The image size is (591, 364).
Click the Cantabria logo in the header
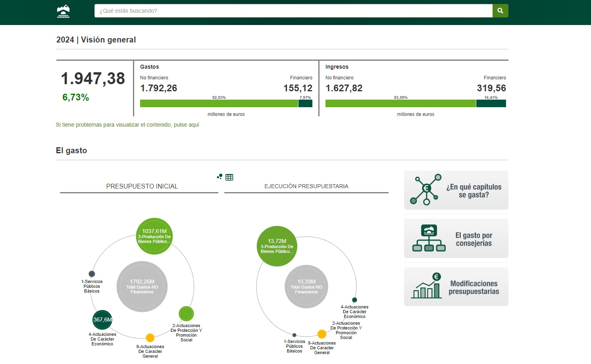(64, 11)
